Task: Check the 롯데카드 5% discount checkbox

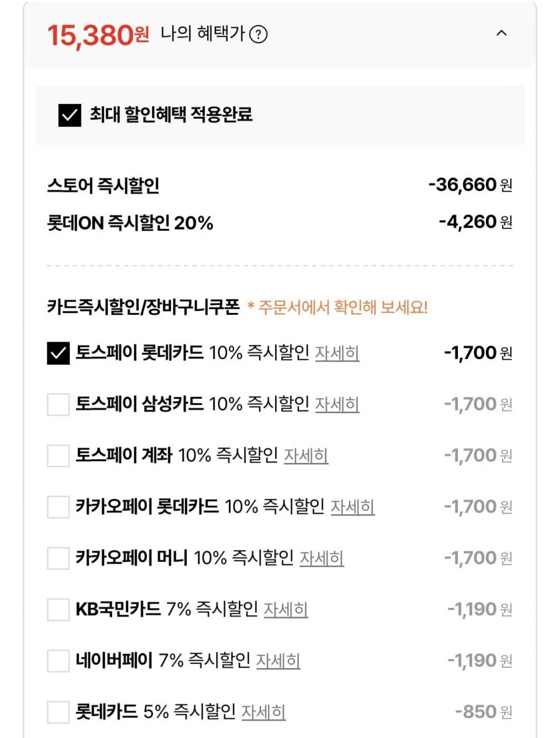Action: (58, 712)
